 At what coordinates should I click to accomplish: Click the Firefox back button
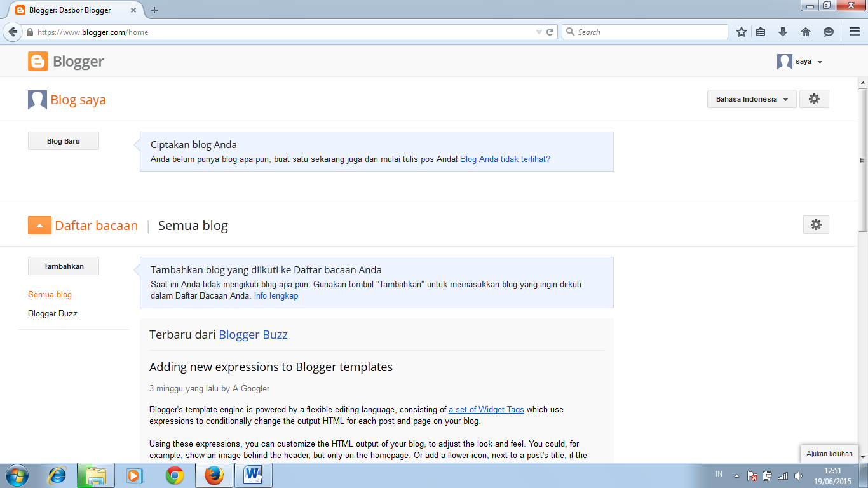(11, 32)
